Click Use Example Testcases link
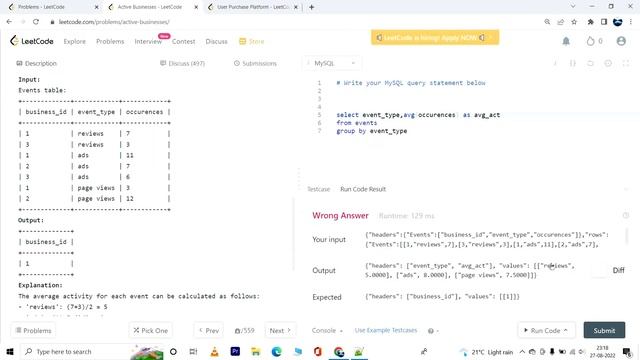 (x=386, y=330)
